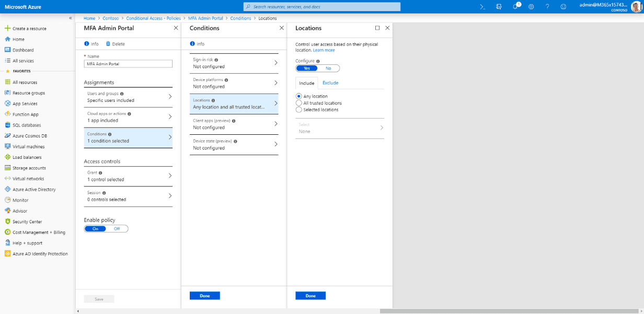Open the notifications bell icon
The image size is (644, 314).
(515, 7)
